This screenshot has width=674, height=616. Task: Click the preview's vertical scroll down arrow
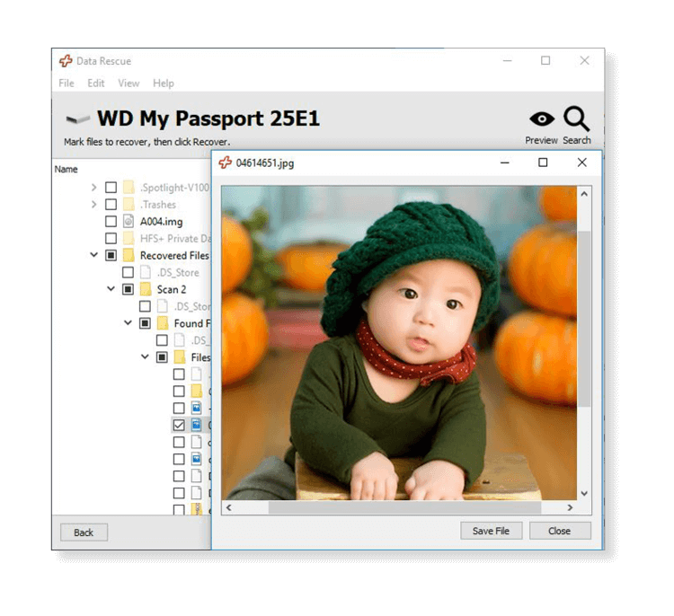(x=584, y=493)
